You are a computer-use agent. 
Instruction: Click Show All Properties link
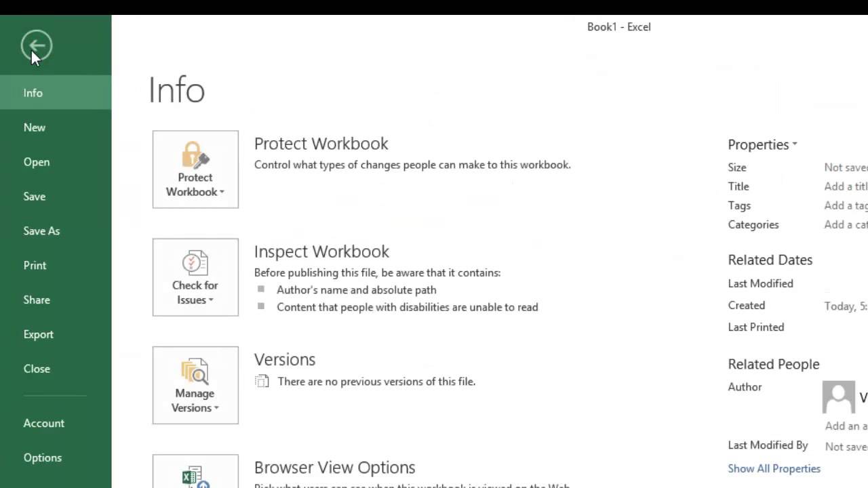(774, 468)
